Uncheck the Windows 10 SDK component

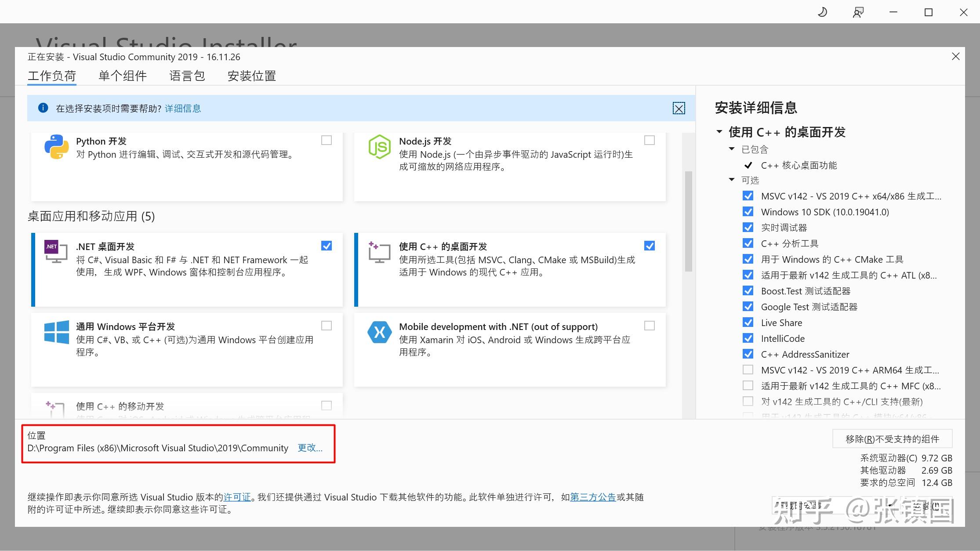coord(748,211)
